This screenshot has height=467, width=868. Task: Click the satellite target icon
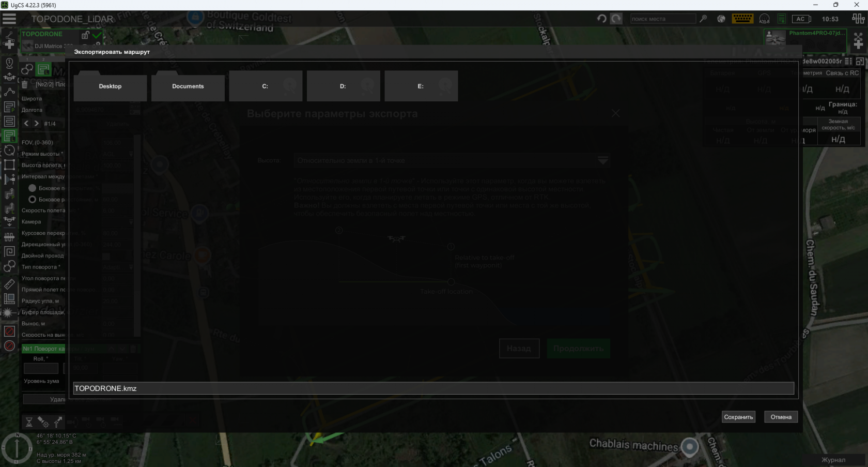43,422
